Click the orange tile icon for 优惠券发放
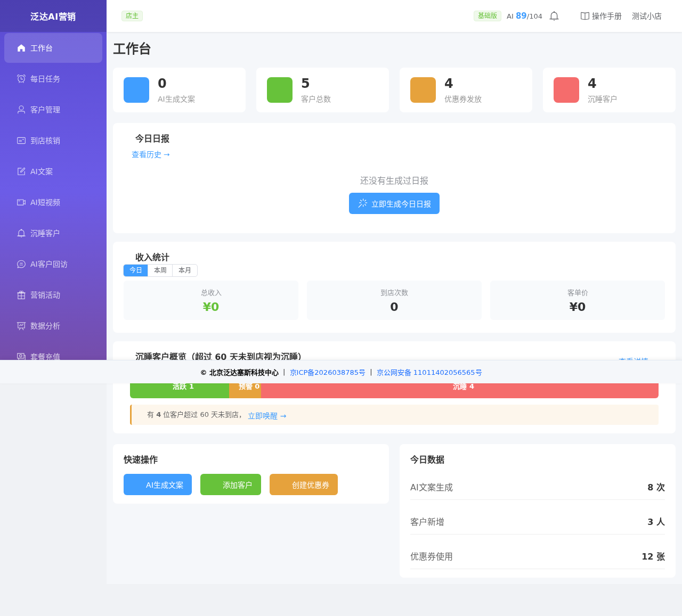The image size is (682, 616). (x=423, y=90)
